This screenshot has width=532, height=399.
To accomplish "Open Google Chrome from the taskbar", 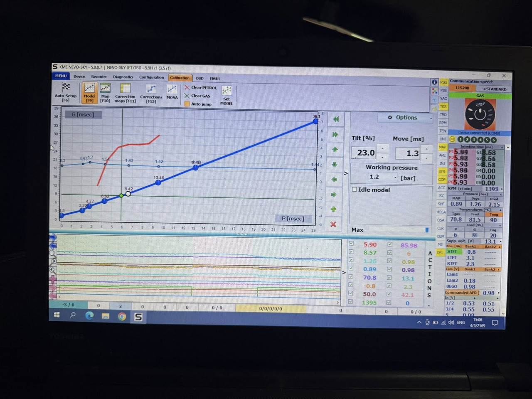I will 122,317.
